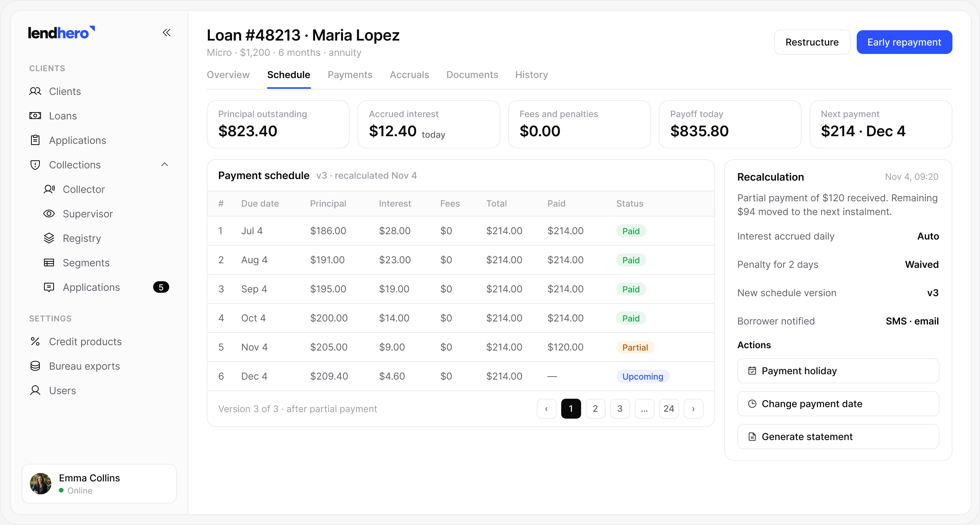Select page 3 of payment schedule
Screen dimensions: 980x525
point(620,409)
